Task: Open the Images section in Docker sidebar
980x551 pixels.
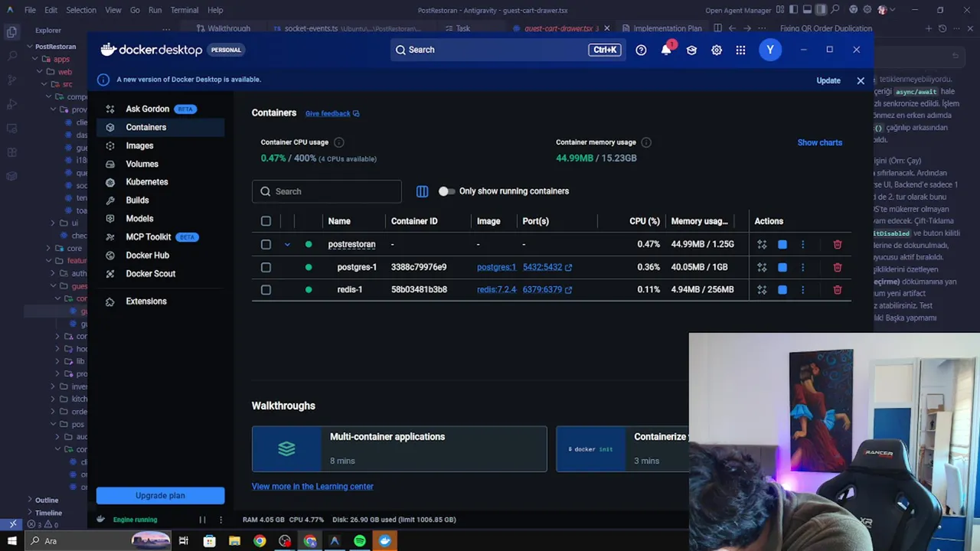Action: [160, 145]
